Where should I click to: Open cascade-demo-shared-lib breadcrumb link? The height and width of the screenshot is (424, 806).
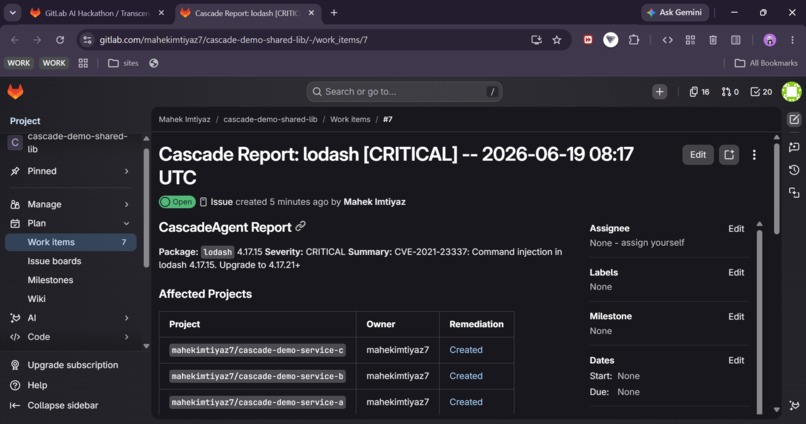pos(270,119)
